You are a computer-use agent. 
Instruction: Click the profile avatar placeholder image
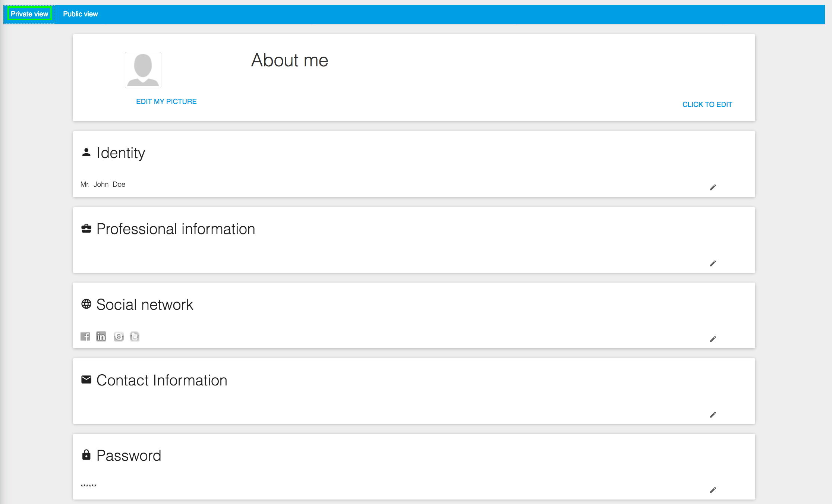click(x=143, y=70)
